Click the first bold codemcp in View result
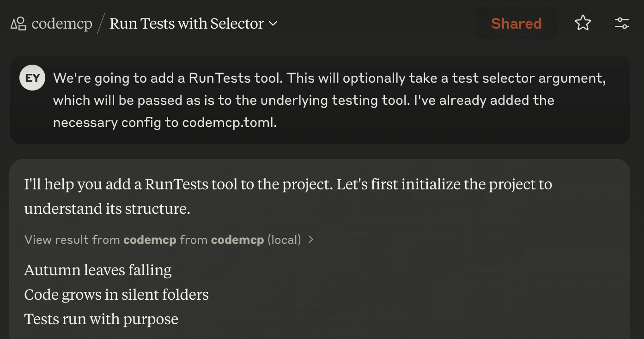This screenshot has height=339, width=644. point(150,240)
